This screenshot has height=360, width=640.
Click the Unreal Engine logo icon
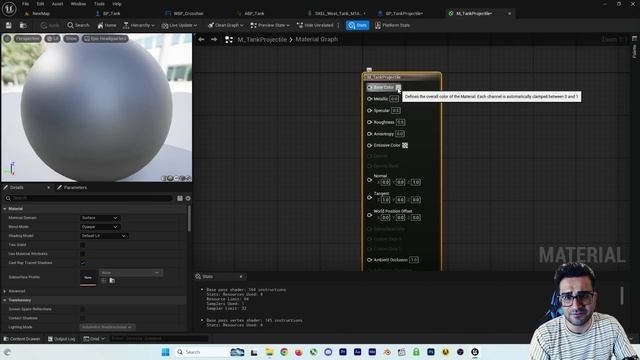pos(9,8)
